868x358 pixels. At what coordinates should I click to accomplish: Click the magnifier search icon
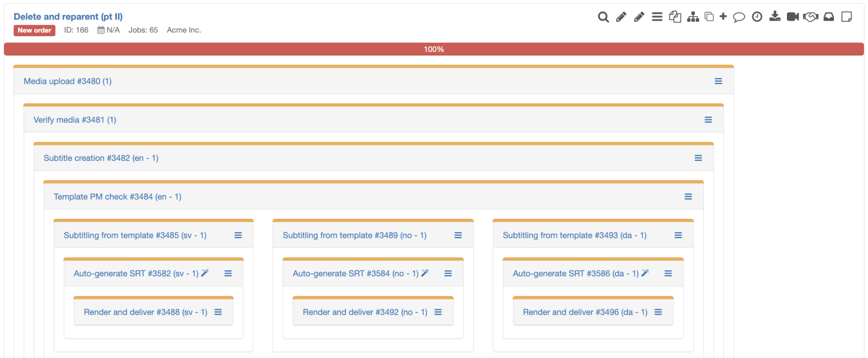pos(603,17)
